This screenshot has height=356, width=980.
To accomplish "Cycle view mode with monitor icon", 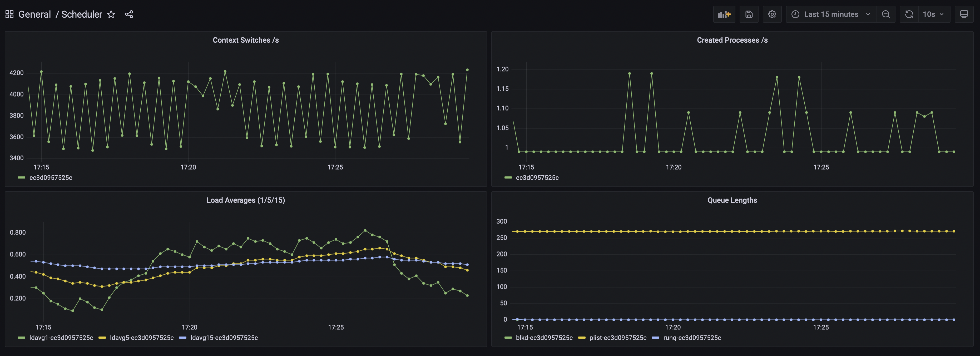I will [x=964, y=14].
